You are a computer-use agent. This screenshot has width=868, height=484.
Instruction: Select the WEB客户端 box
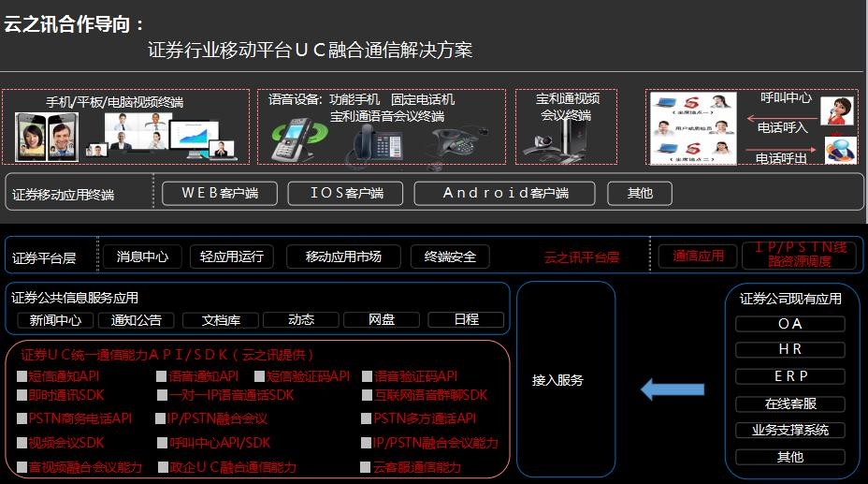pyautogui.click(x=223, y=193)
